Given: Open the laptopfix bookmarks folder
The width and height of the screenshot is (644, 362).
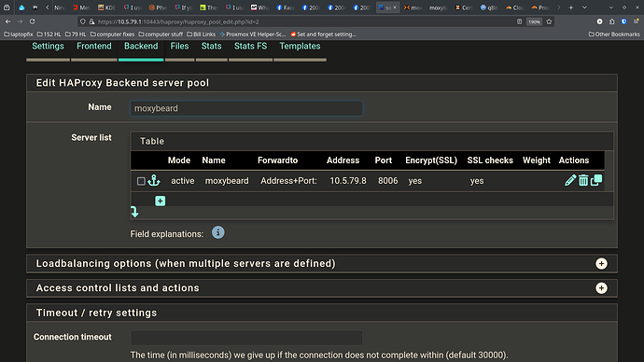Looking at the screenshot, I should click(x=18, y=35).
